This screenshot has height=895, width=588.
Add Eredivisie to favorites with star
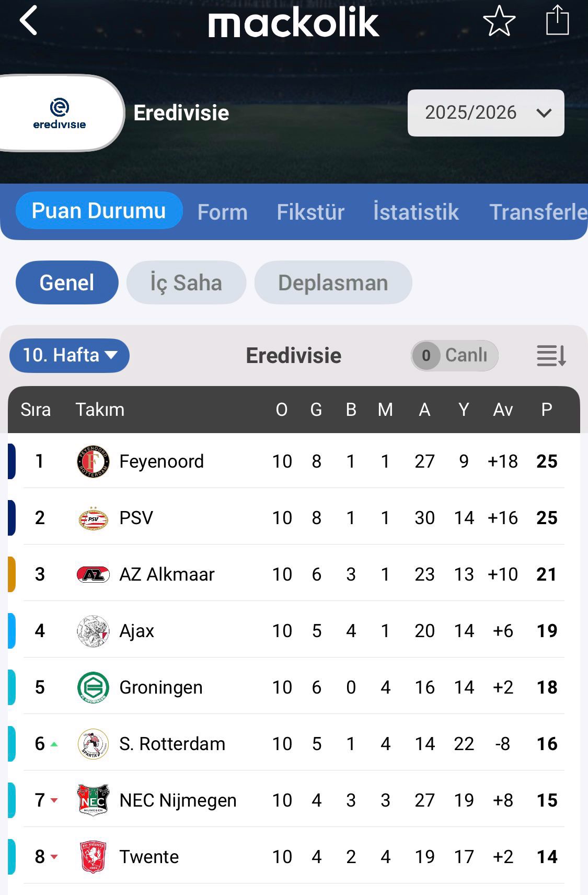[x=499, y=21]
